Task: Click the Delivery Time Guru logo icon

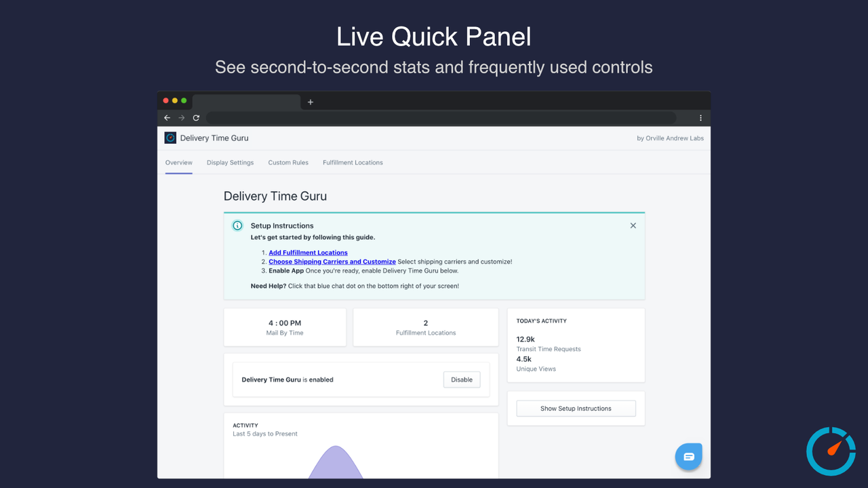Action: coord(170,138)
